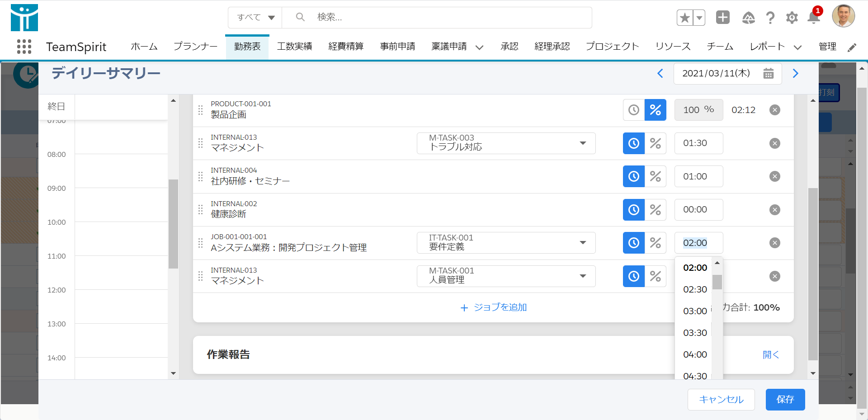
Task: Expand the 稟議申請 tab menu arrow
Action: click(x=480, y=47)
